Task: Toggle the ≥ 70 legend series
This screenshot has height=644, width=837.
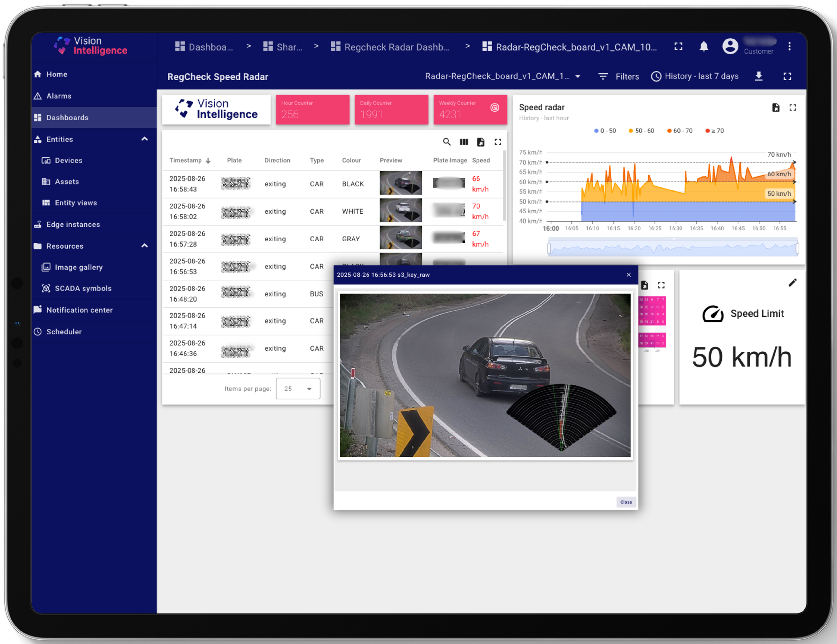Action: point(714,131)
